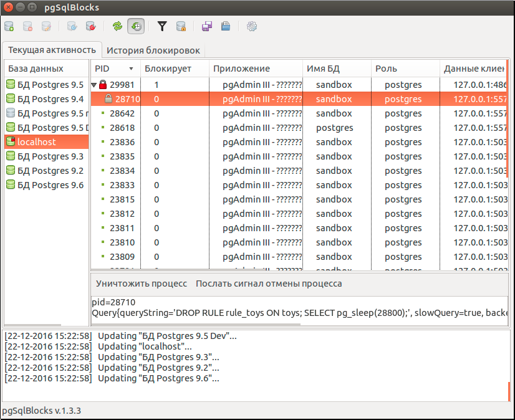Click the add database icon
This screenshot has height=420, width=515.
pos(9,26)
